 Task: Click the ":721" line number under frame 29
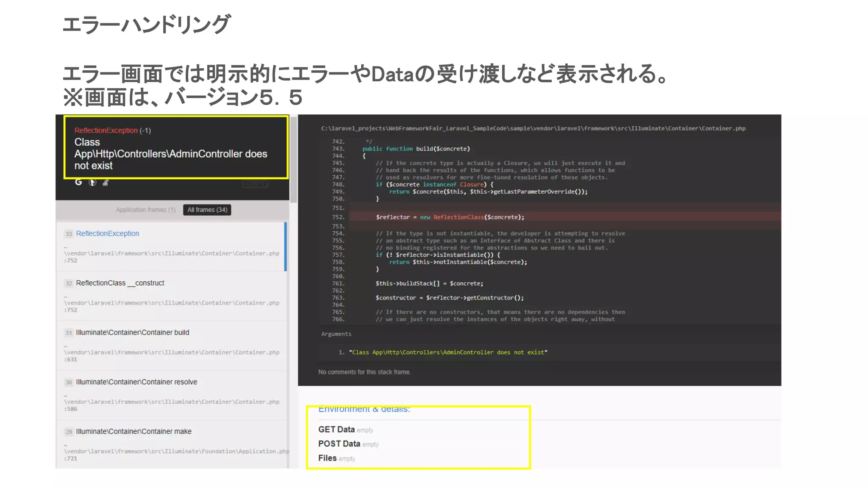tap(71, 458)
